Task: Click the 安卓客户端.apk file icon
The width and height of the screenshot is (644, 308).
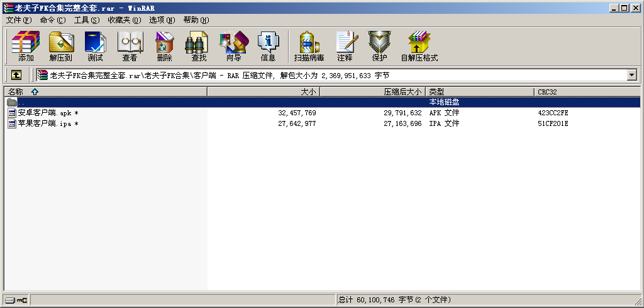Action: click(x=12, y=113)
